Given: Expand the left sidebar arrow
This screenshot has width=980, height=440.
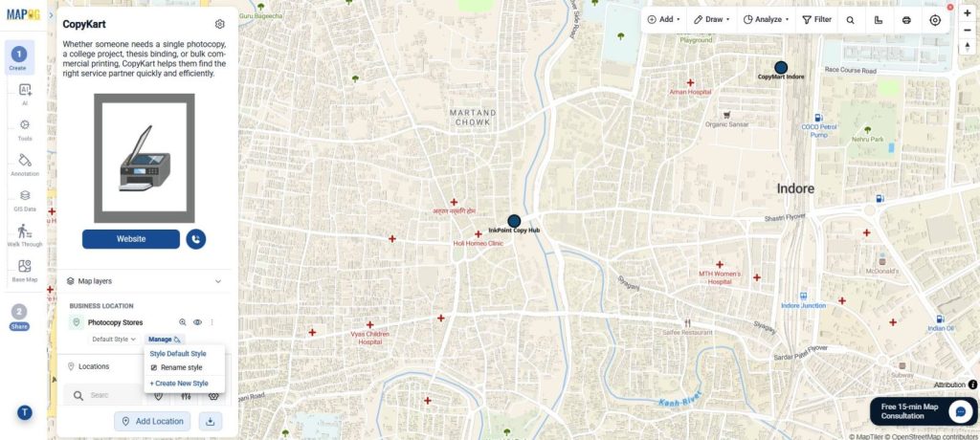Looking at the screenshot, I should [x=51, y=14].
